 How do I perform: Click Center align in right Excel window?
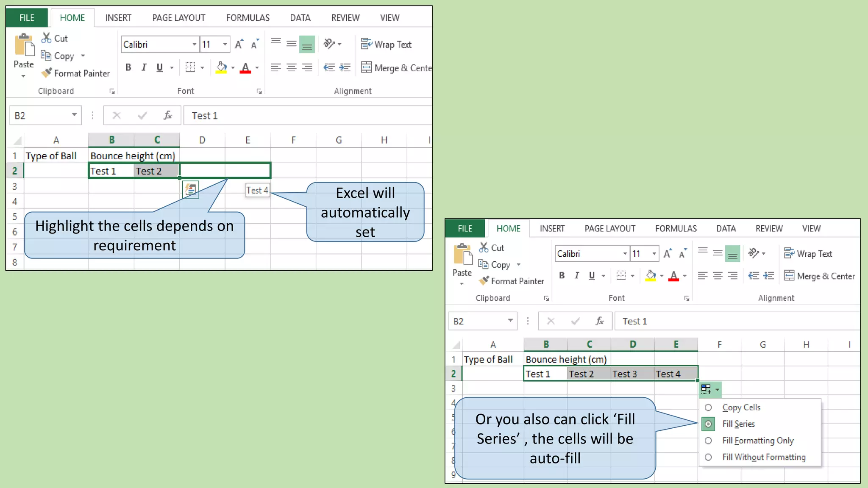(x=718, y=276)
